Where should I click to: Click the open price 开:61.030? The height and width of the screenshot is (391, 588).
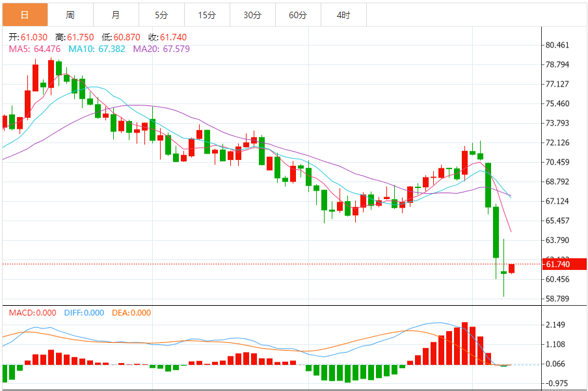[x=28, y=37]
